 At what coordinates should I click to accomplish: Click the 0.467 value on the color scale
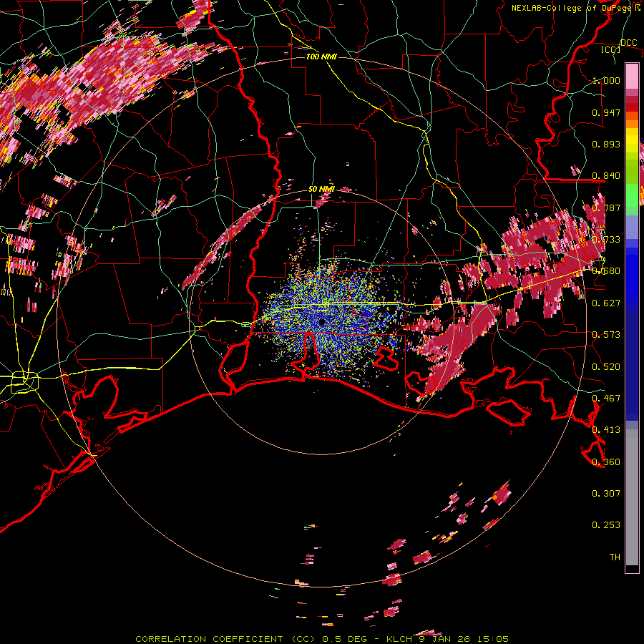click(x=606, y=398)
